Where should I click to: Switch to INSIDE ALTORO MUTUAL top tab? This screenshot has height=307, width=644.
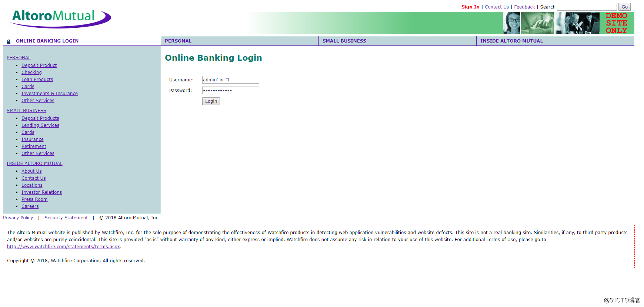coord(511,41)
